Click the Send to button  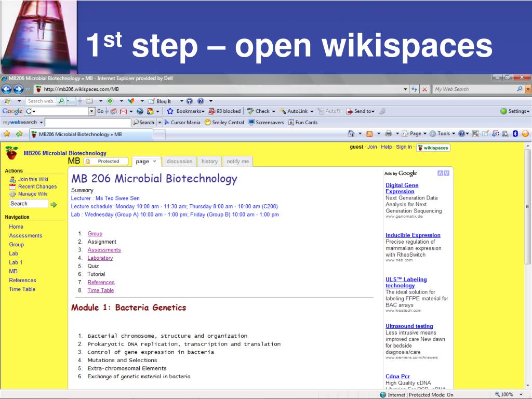pyautogui.click(x=361, y=111)
